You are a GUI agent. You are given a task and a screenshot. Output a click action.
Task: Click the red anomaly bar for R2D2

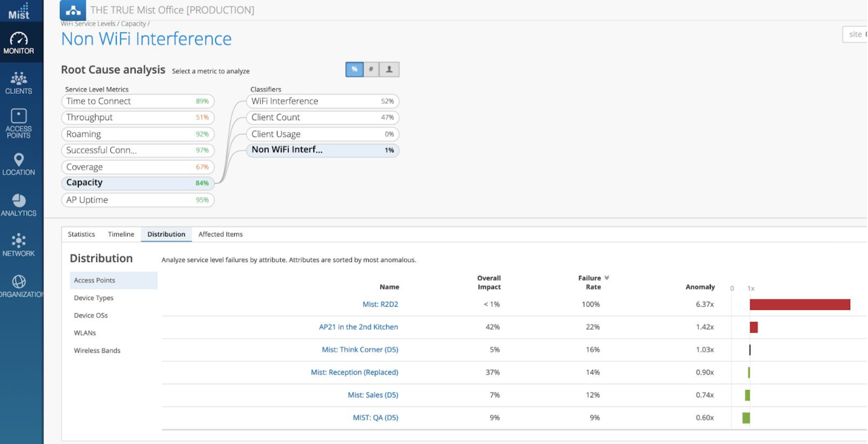coord(800,305)
